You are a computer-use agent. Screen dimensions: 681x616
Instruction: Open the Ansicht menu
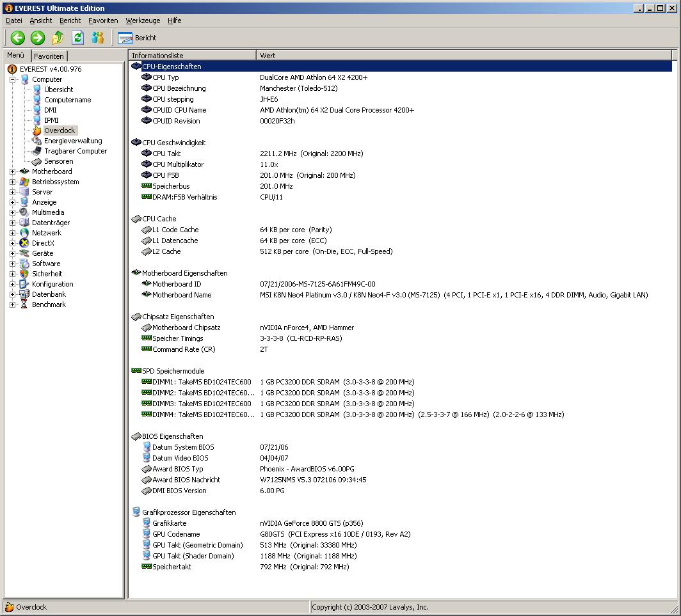click(41, 20)
